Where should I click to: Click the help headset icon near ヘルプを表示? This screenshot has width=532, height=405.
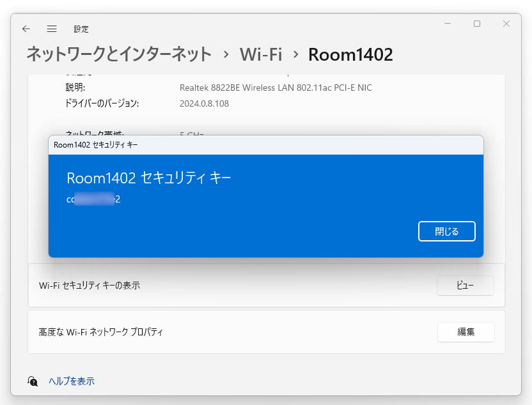(31, 380)
